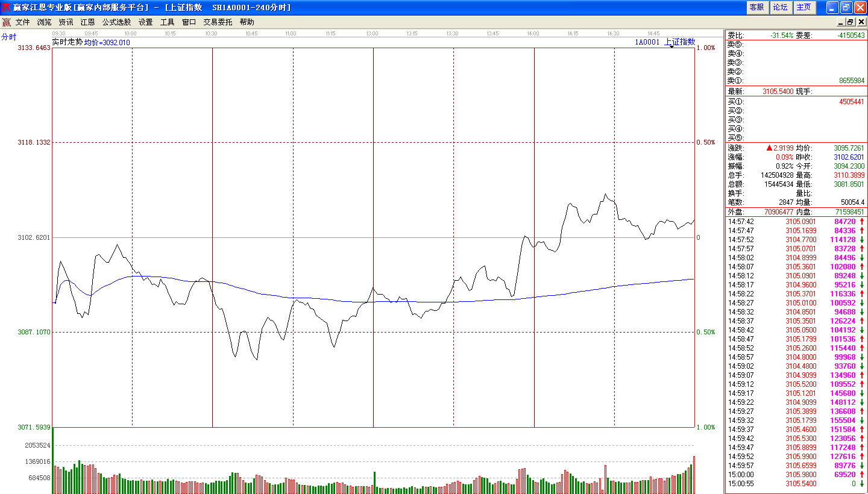Click the 09:30 time axis label
The width and height of the screenshot is (868, 494).
(x=59, y=34)
